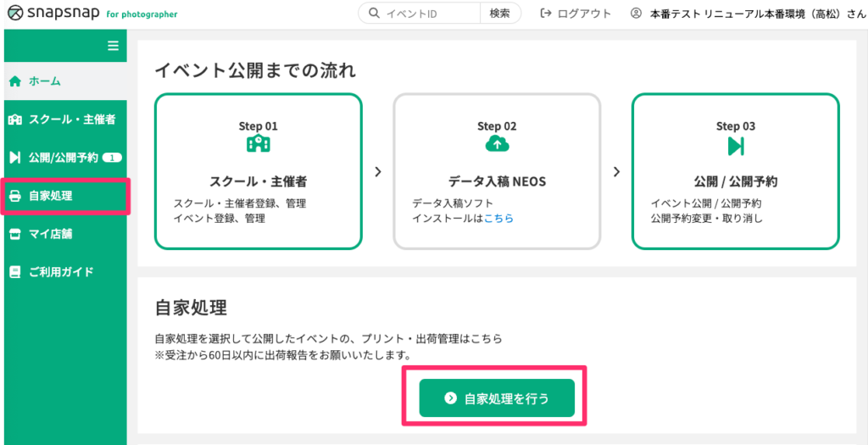868x445 pixels.
Task: Click the Step 02 cloud upload icon
Action: [x=497, y=144]
